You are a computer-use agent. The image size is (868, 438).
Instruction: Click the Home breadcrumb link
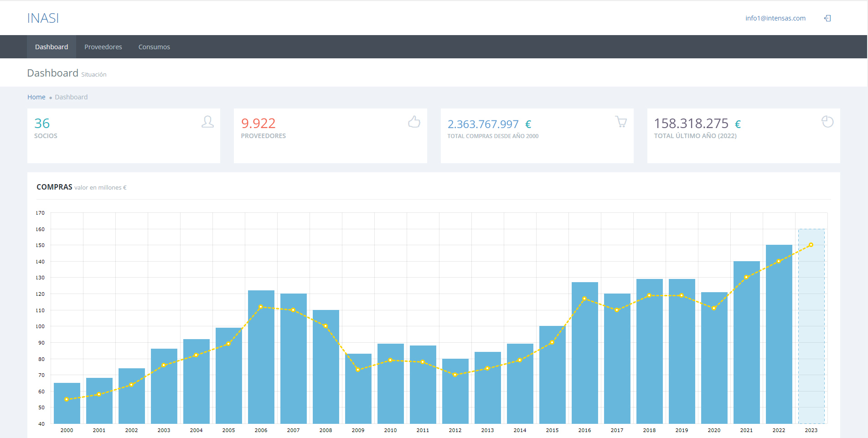pyautogui.click(x=36, y=97)
